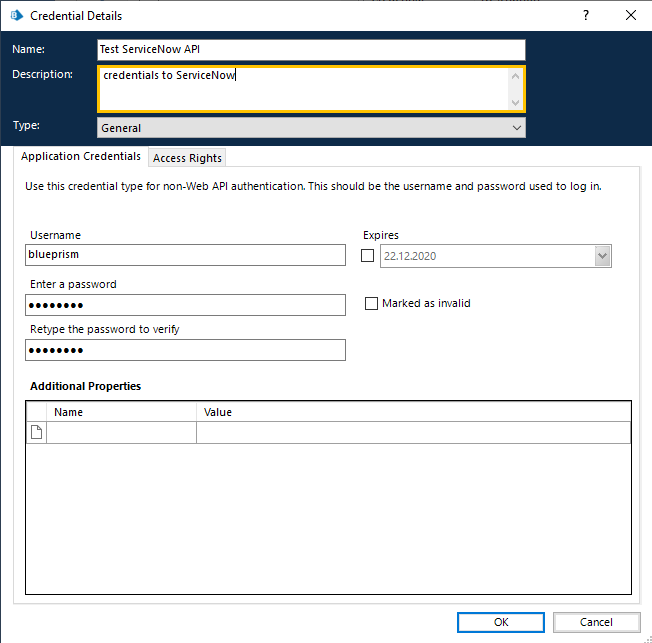Check the Marked as invalid box
Viewport: 652px width, 643px height.
click(372, 304)
